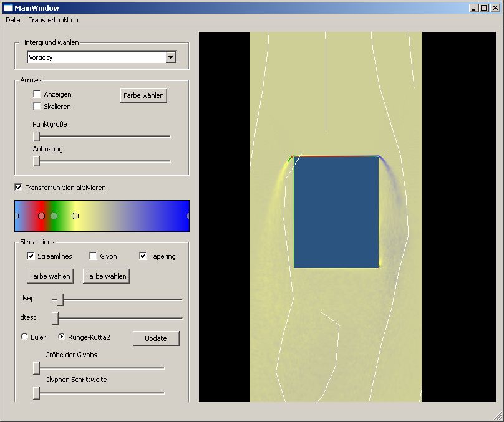
Task: Open the Datei menu
Action: (14, 20)
